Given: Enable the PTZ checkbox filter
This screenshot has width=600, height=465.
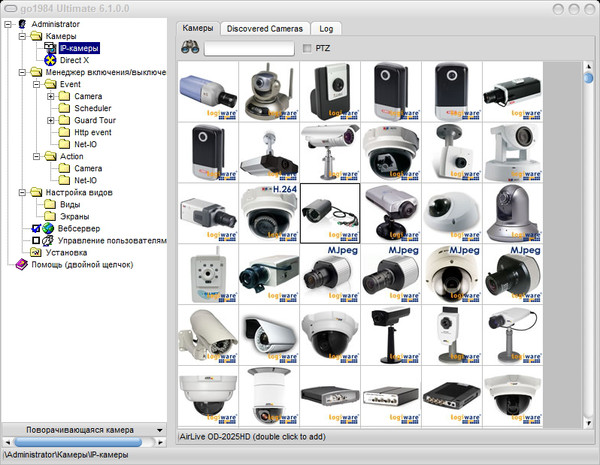Looking at the screenshot, I should 307,48.
